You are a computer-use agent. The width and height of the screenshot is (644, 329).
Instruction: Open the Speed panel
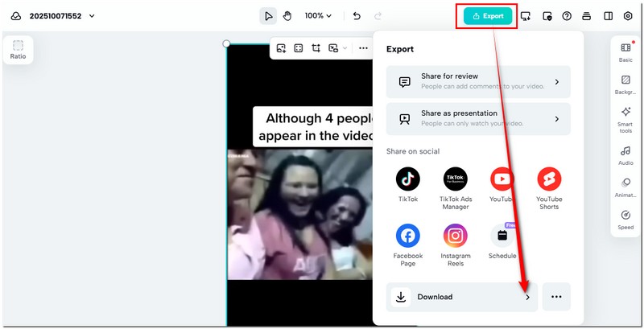click(625, 220)
